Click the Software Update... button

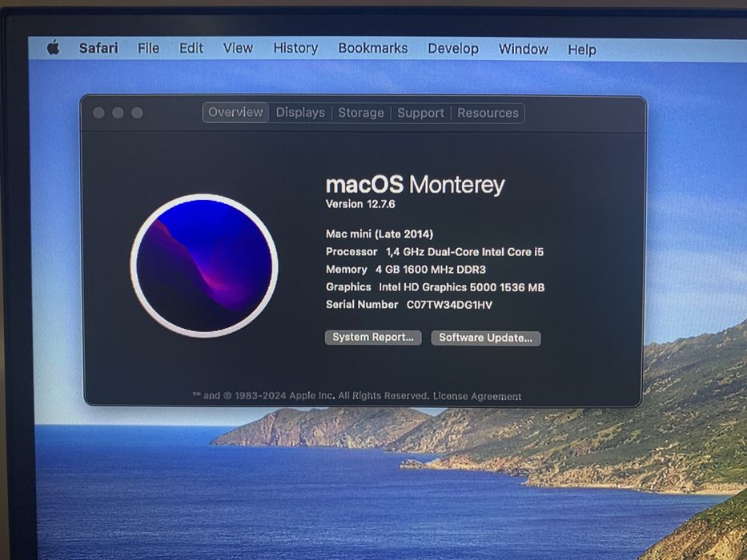485,338
